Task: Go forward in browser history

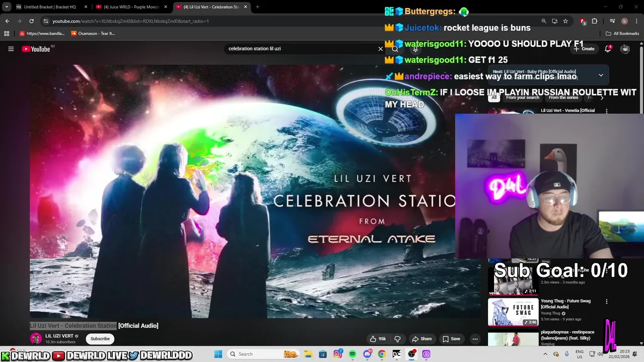Action: click(19, 21)
